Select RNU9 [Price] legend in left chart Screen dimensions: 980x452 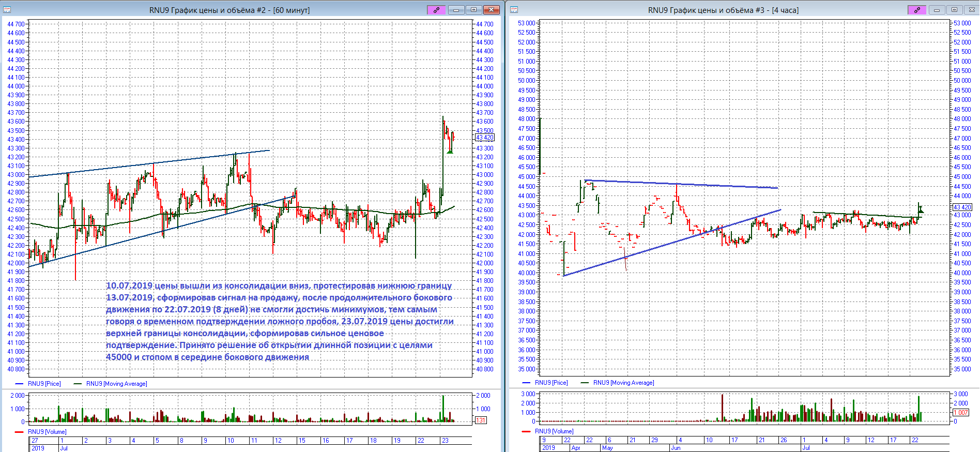[x=44, y=384]
